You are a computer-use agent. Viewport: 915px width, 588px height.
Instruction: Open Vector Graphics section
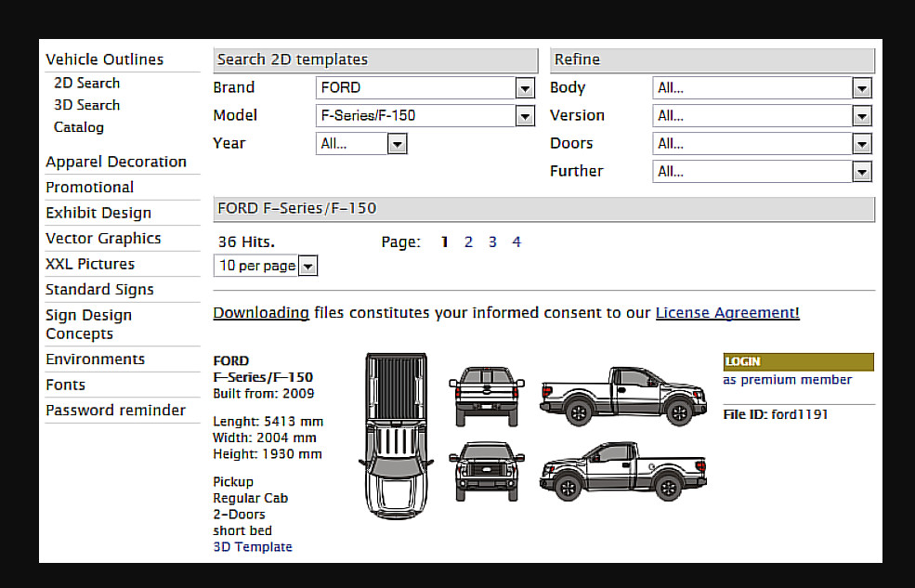click(103, 239)
